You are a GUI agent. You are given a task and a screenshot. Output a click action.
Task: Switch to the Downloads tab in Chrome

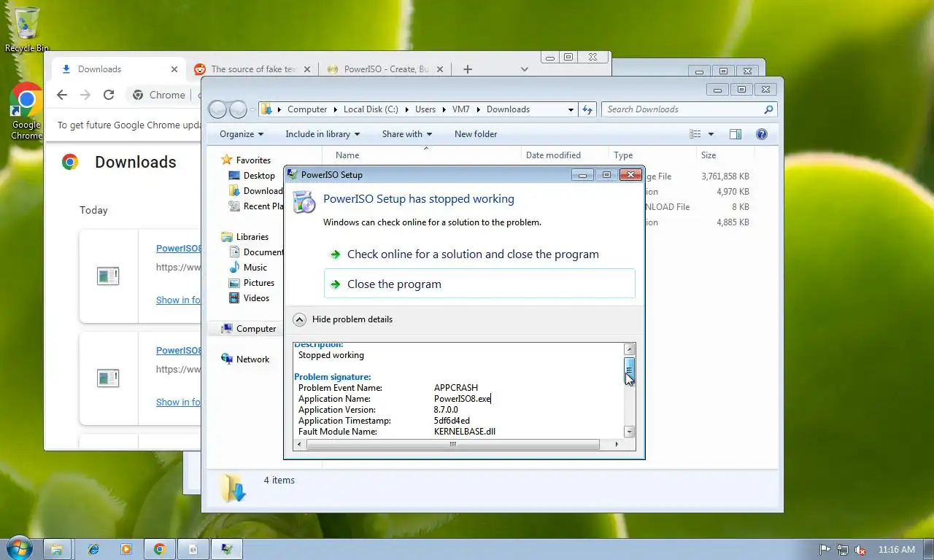tap(117, 69)
